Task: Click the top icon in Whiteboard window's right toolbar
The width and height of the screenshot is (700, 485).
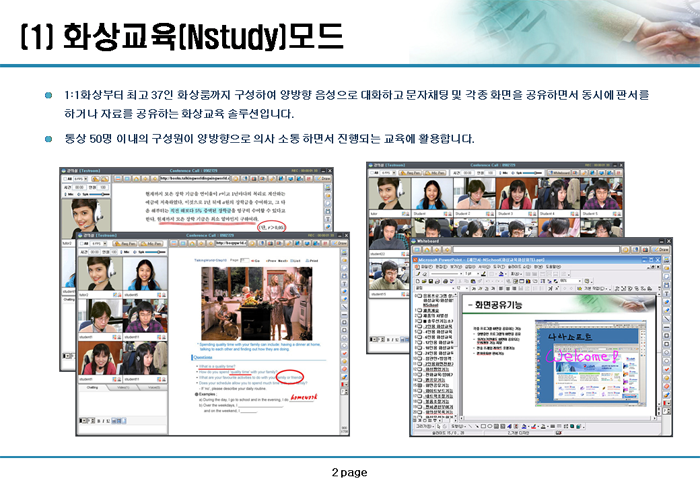Action: coord(667,260)
